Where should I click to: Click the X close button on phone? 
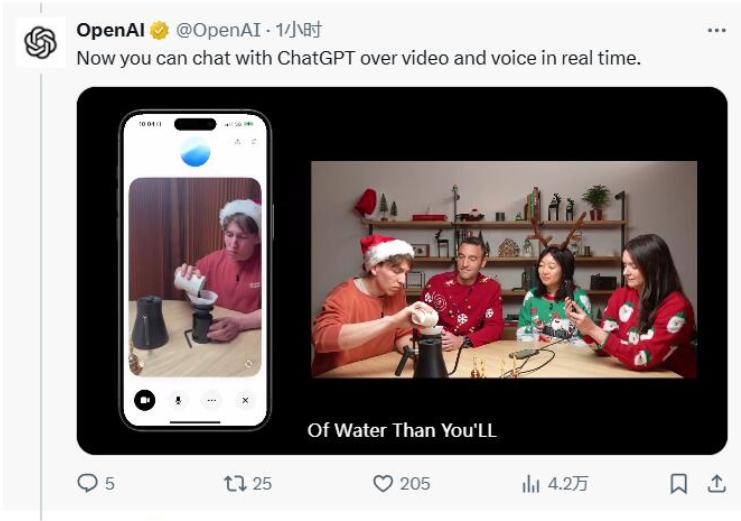(x=245, y=399)
